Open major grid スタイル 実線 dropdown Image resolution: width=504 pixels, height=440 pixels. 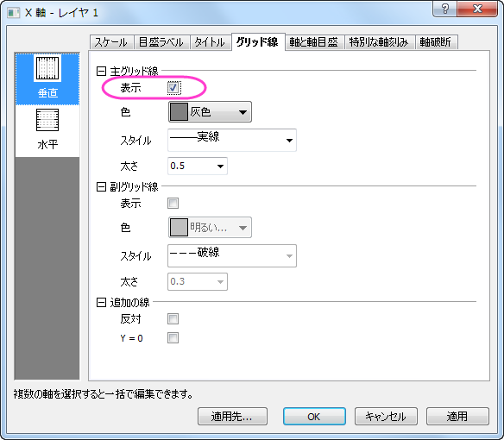232,140
